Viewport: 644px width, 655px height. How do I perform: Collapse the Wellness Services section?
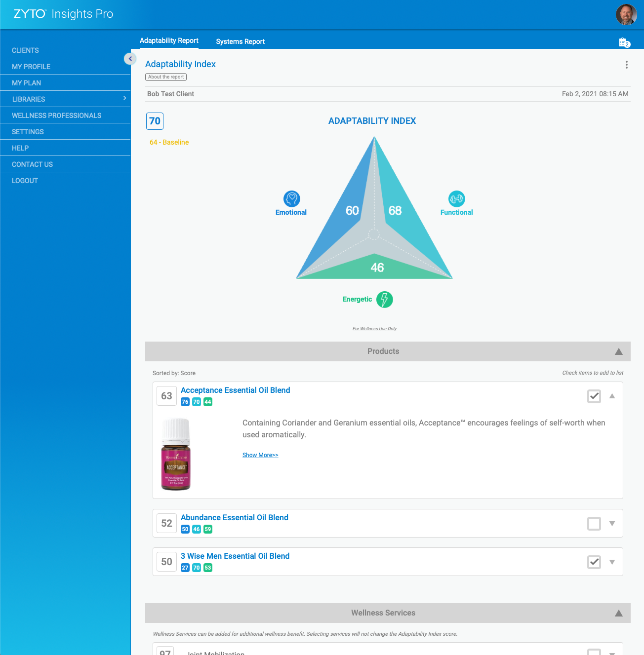(618, 613)
